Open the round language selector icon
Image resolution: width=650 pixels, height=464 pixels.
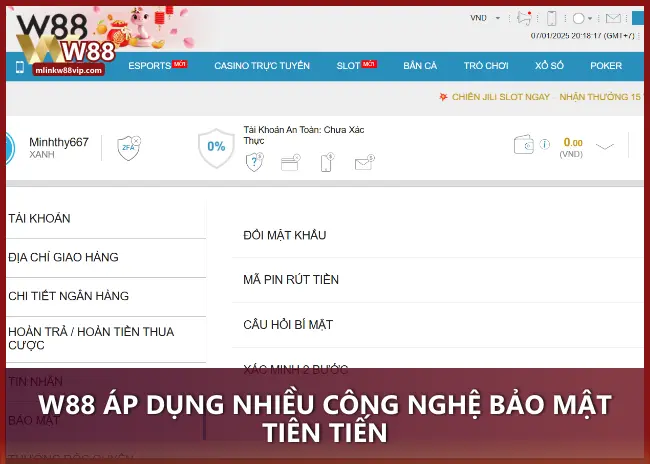579,18
